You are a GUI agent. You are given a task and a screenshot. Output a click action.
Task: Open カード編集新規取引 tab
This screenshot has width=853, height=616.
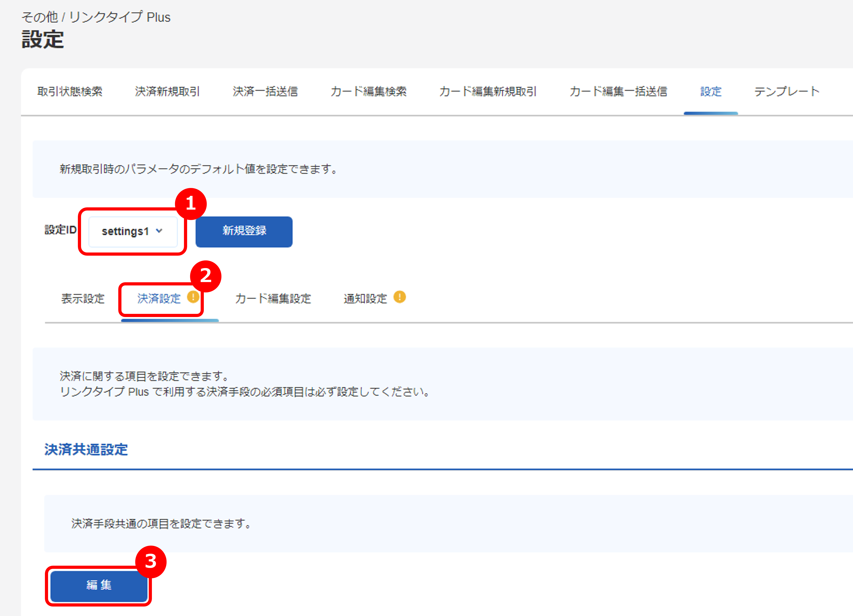pos(488,91)
